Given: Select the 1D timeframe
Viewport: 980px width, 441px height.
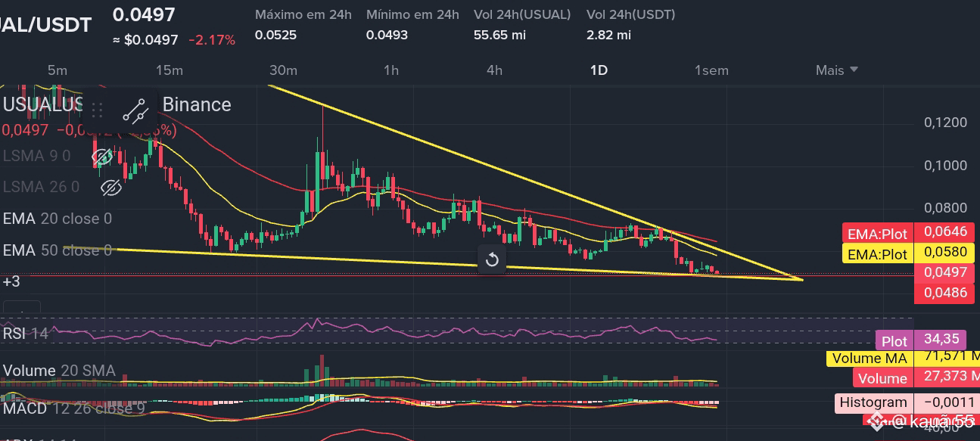Looking at the screenshot, I should (x=599, y=70).
